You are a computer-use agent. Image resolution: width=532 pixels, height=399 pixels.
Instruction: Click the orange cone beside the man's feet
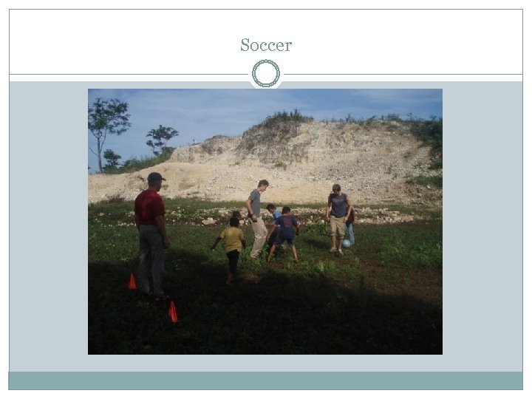point(132,282)
